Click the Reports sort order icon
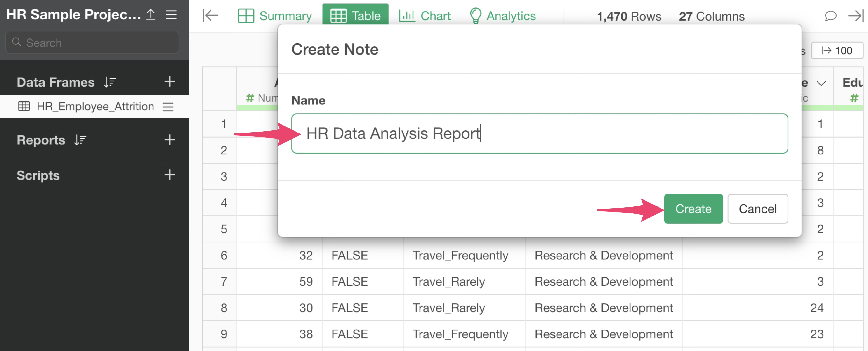This screenshot has width=868, height=351. pos(80,140)
